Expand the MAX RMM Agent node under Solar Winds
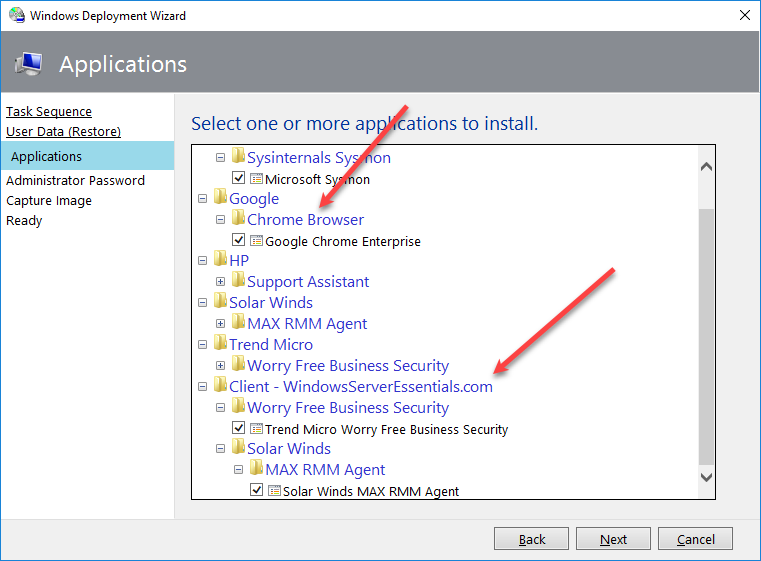 pyautogui.click(x=221, y=324)
